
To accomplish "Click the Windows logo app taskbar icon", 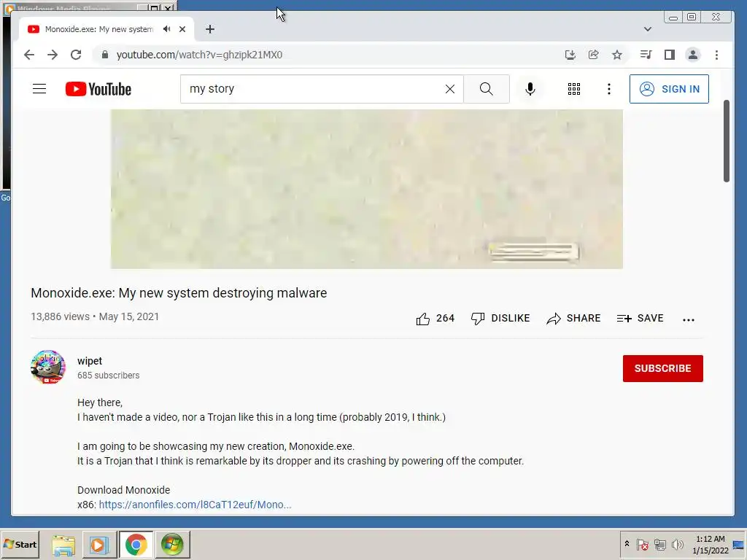I will pyautogui.click(x=172, y=545).
